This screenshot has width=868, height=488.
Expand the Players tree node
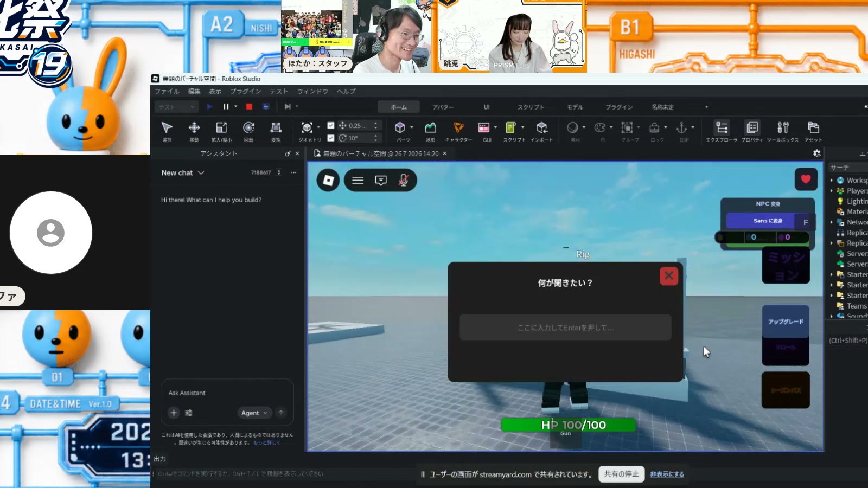point(831,191)
